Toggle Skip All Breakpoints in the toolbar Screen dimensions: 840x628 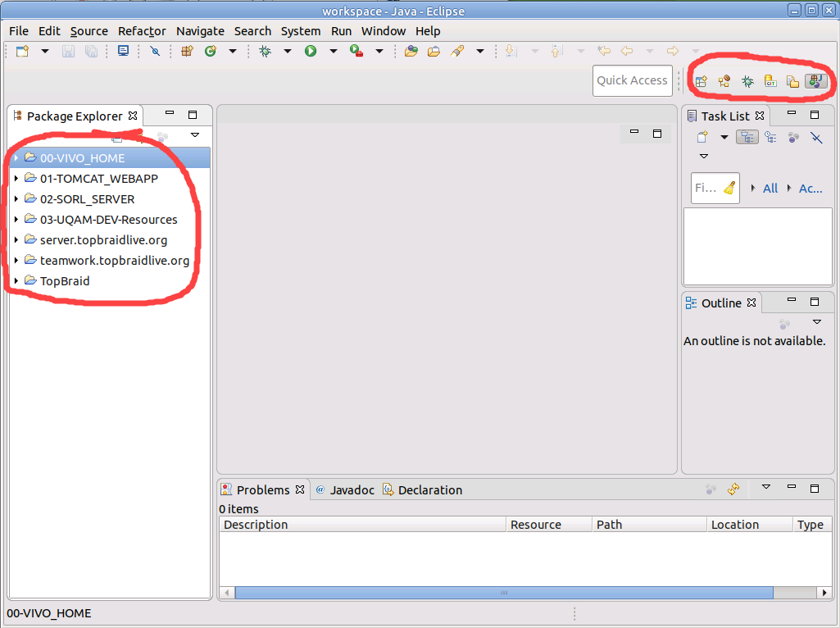[155, 52]
